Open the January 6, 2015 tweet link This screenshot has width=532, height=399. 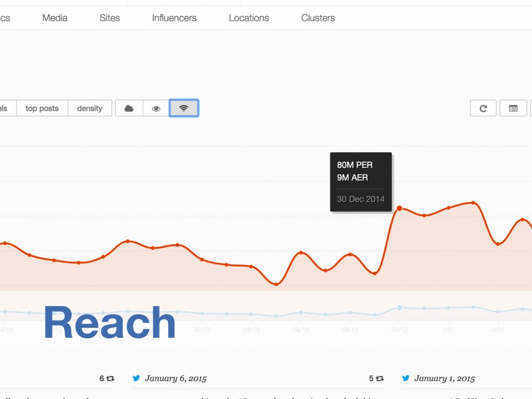coord(176,378)
